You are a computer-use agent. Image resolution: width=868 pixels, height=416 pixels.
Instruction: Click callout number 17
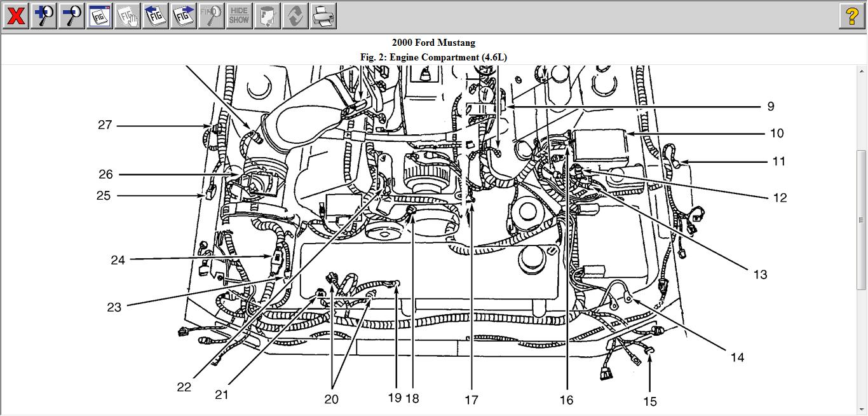[471, 399]
